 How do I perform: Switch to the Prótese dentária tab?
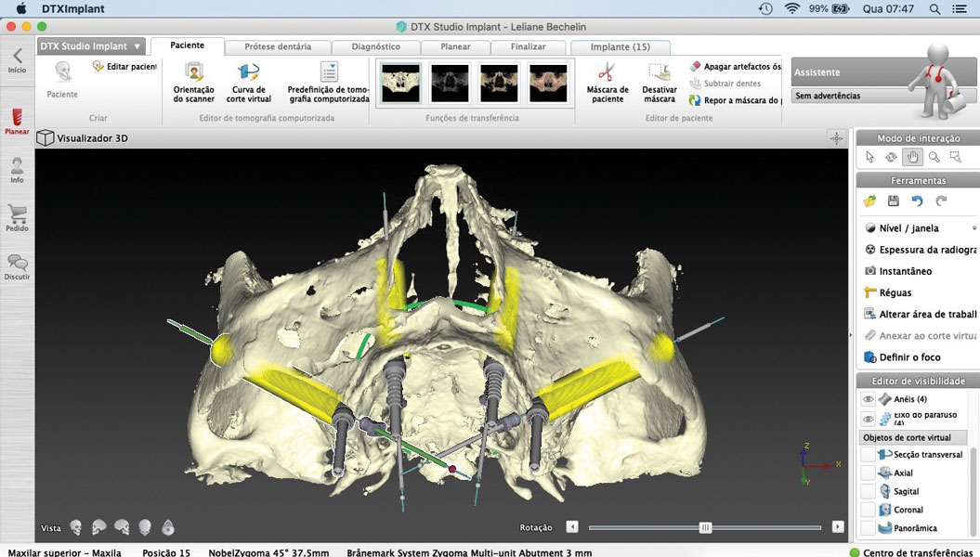[x=278, y=45]
